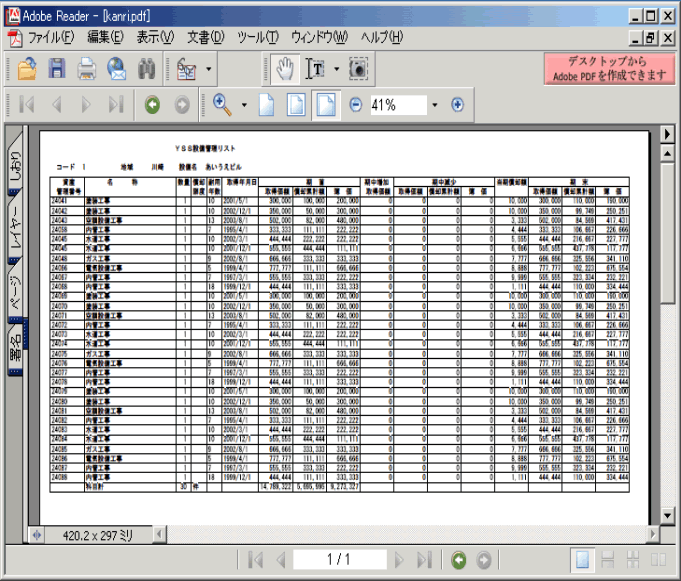Open the ヘルプ(H) menu
Screen dimensions: 681x581
[382, 38]
